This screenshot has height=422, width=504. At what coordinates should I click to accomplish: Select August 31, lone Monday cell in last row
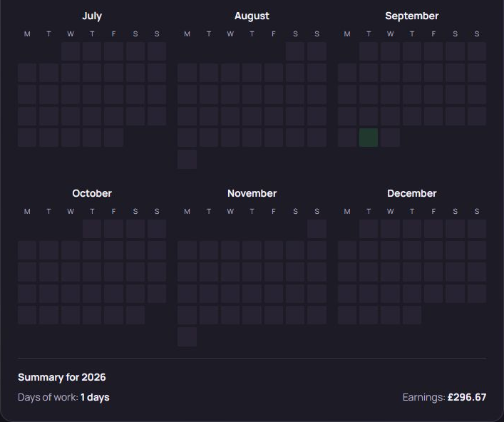click(187, 159)
